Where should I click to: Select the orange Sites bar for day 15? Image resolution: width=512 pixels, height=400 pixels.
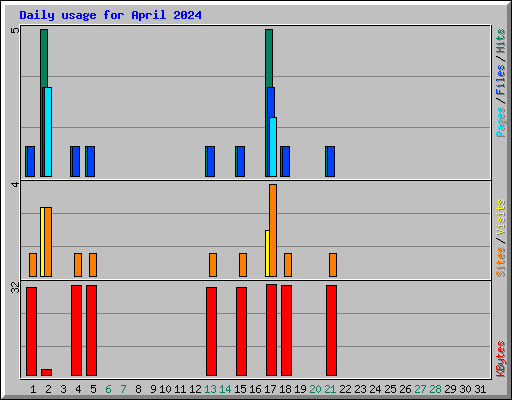coord(243,265)
